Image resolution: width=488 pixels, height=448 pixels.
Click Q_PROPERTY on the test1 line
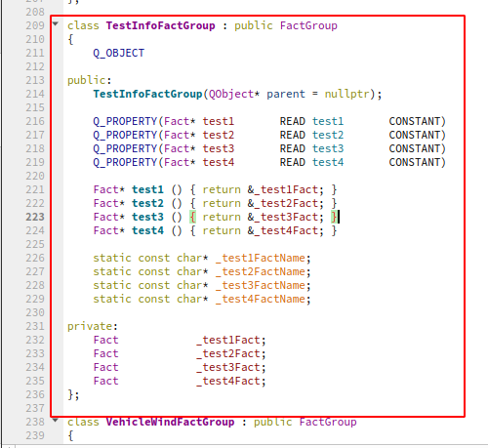125,121
